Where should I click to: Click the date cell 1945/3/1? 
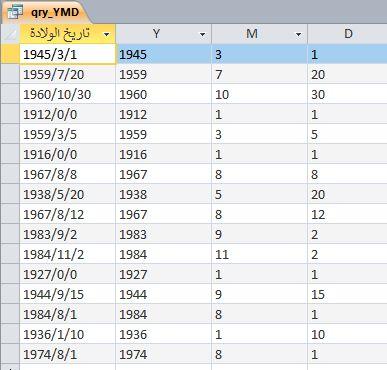tap(68, 54)
